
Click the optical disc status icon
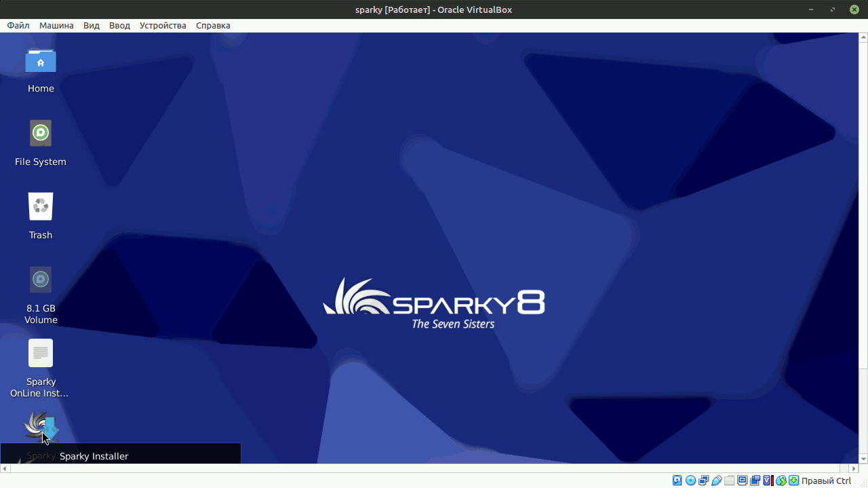pos(690,481)
